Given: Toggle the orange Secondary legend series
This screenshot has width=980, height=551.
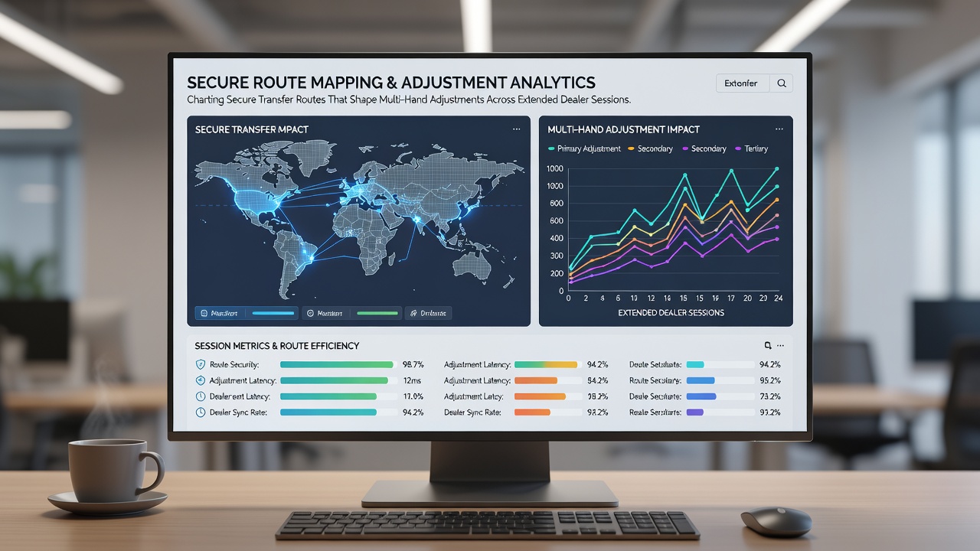Looking at the screenshot, I should (650, 148).
